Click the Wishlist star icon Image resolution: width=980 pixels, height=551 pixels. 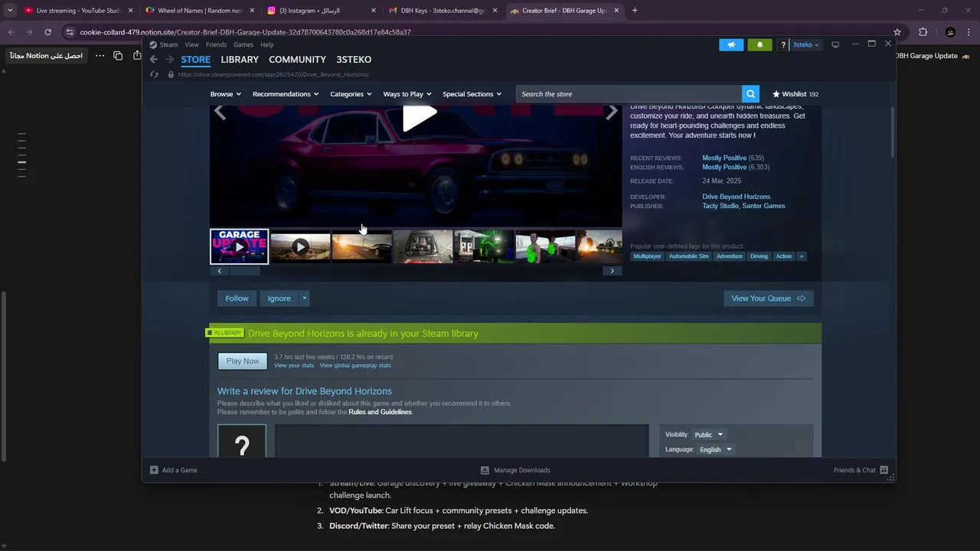coord(776,94)
